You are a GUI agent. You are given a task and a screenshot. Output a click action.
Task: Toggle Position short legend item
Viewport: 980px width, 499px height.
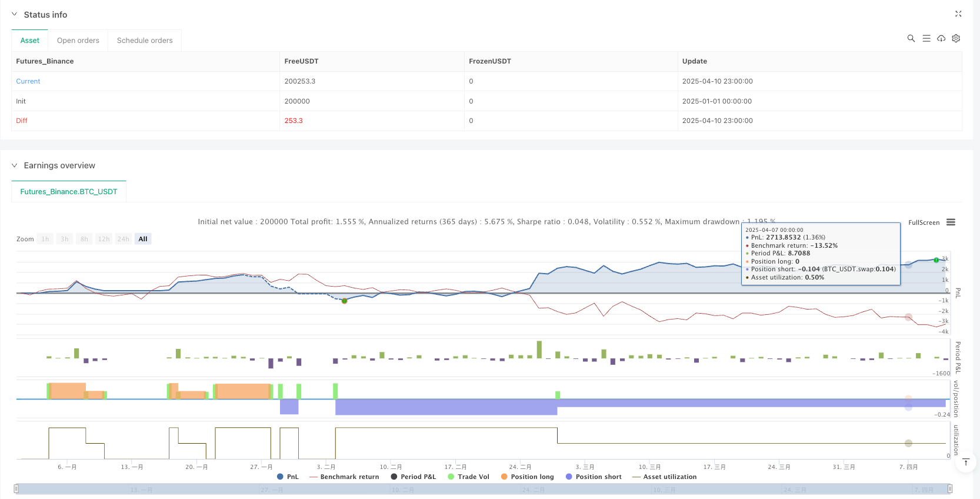(594, 477)
